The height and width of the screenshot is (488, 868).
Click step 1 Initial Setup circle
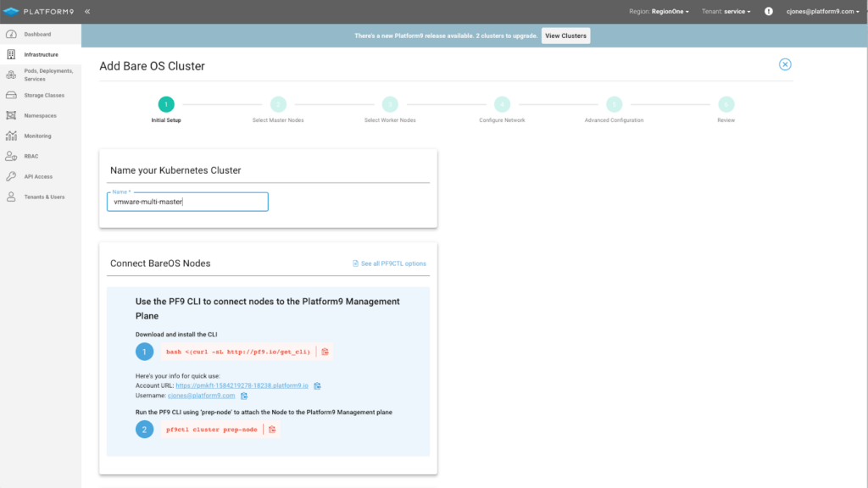[166, 104]
